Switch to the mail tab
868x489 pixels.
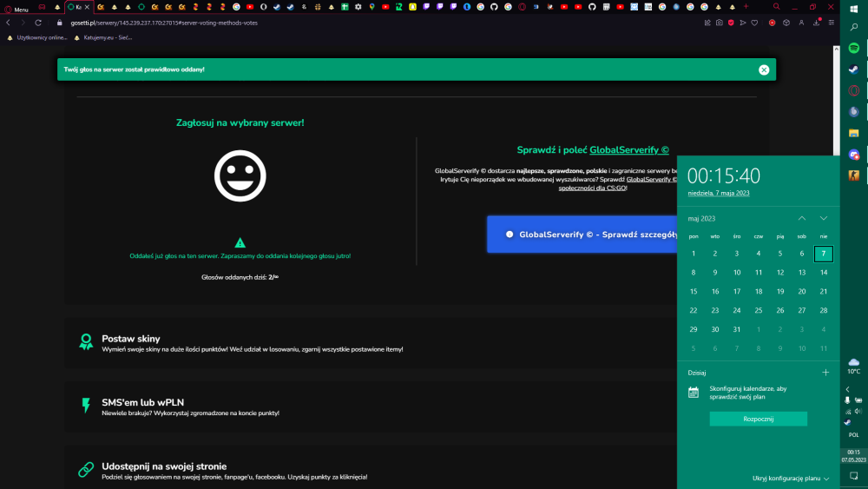(x=42, y=7)
